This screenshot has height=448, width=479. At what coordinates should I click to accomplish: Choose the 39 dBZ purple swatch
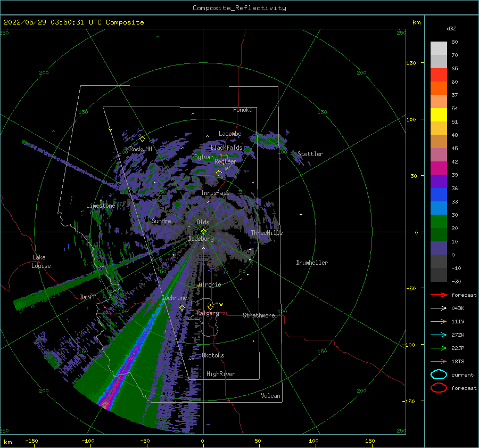[x=439, y=181]
